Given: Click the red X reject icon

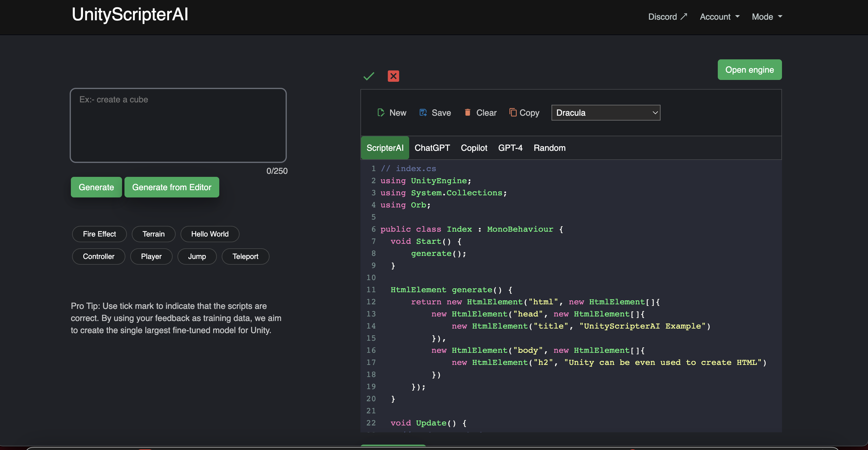Looking at the screenshot, I should click(393, 76).
